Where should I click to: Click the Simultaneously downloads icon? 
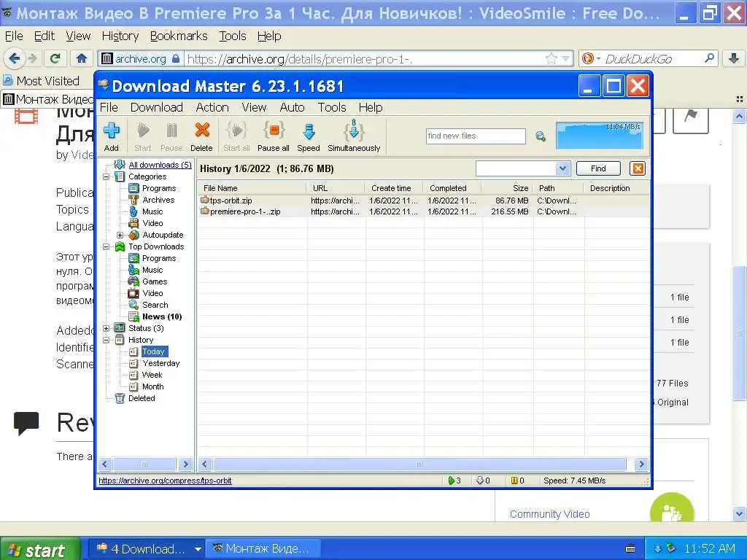tap(354, 136)
